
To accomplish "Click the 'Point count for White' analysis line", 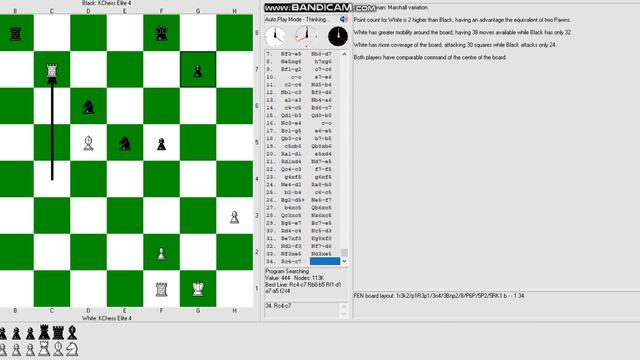I will pyautogui.click(x=462, y=20).
